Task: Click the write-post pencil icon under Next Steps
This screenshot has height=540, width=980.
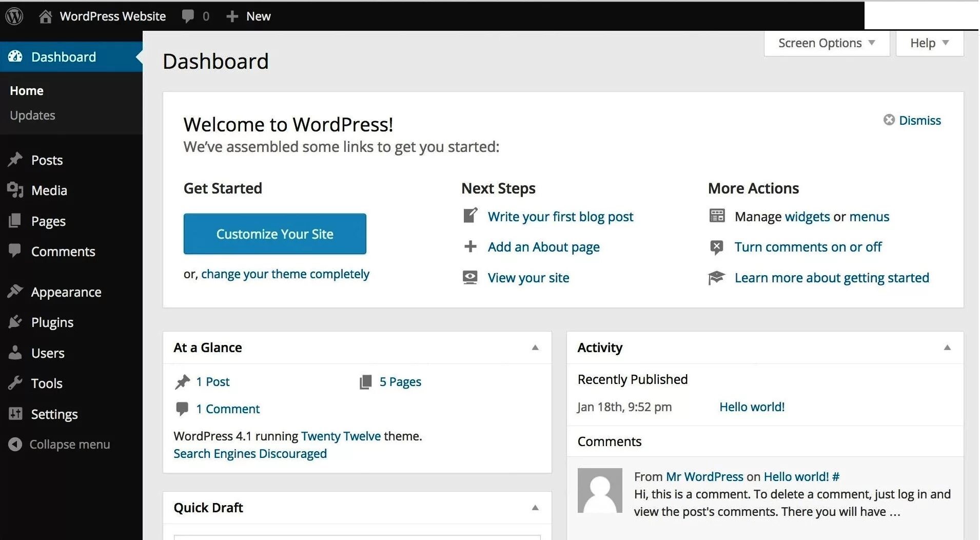Action: [x=471, y=216]
